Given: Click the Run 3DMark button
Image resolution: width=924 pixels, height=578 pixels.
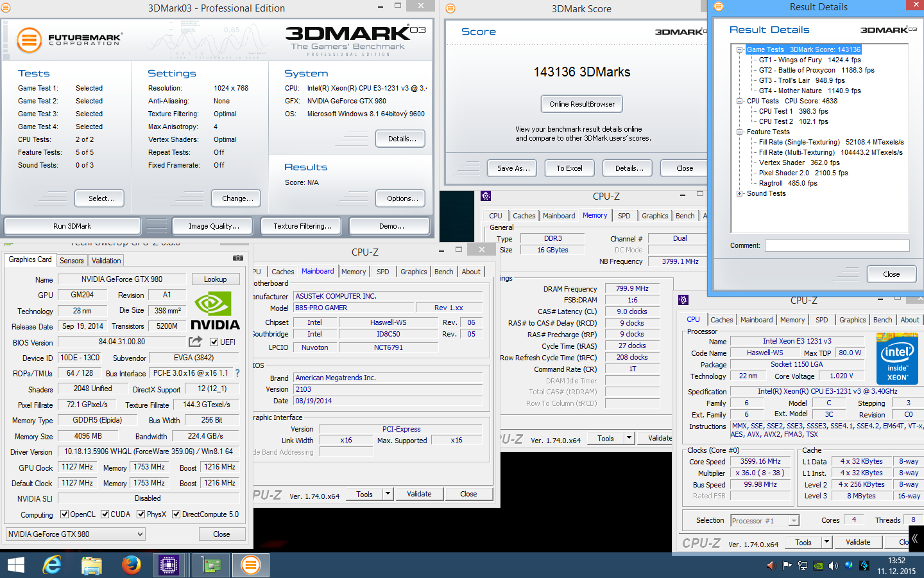Looking at the screenshot, I should [x=72, y=226].
